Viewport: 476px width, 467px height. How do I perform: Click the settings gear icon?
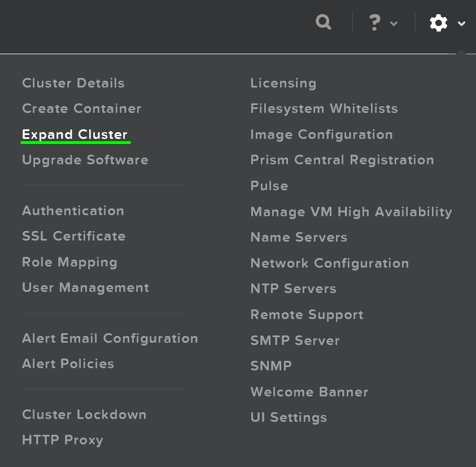click(438, 23)
